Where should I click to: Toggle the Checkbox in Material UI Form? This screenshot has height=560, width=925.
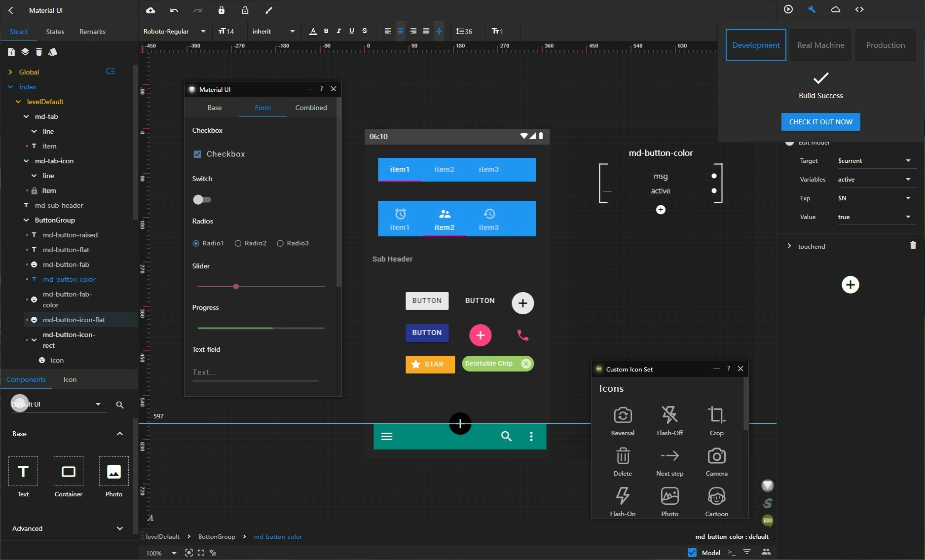point(197,154)
